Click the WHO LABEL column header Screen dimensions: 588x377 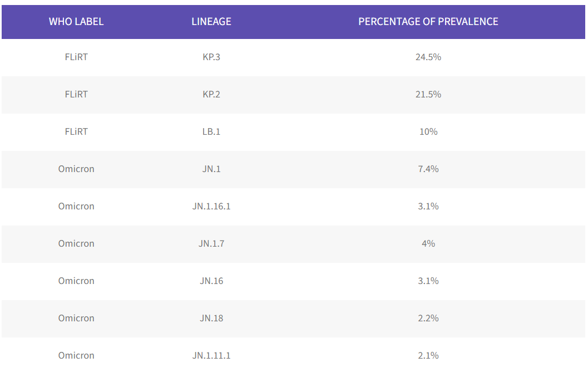tap(76, 22)
